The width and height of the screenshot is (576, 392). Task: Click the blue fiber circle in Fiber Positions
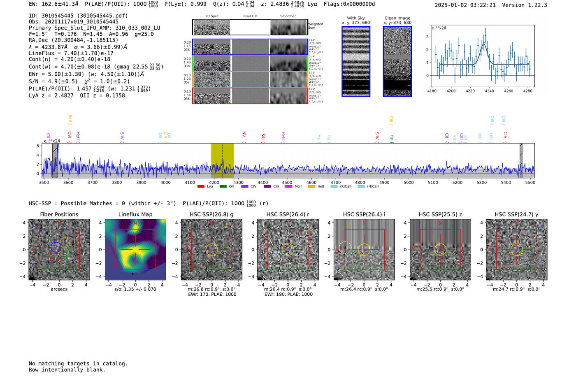click(x=56, y=247)
